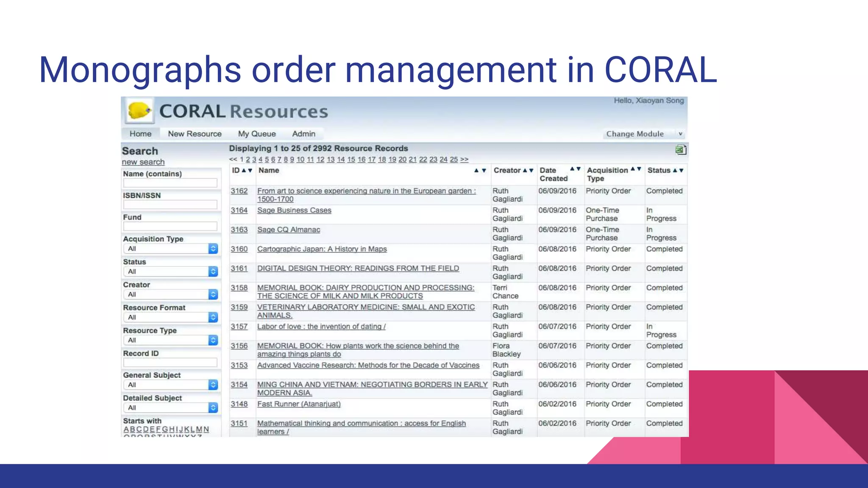Open Fast Runner (Atanarjuat) resource
This screenshot has height=488, width=868.
[299, 404]
